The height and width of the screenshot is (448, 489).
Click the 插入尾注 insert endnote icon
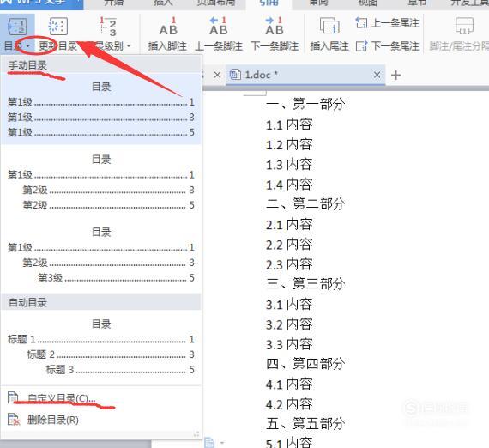[329, 27]
